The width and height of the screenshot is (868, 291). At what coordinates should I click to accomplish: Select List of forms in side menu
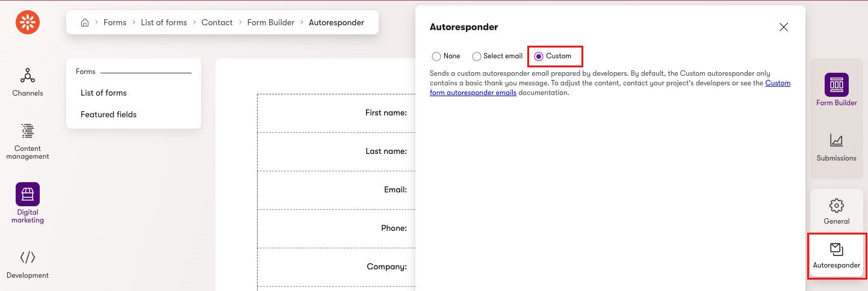point(104,93)
